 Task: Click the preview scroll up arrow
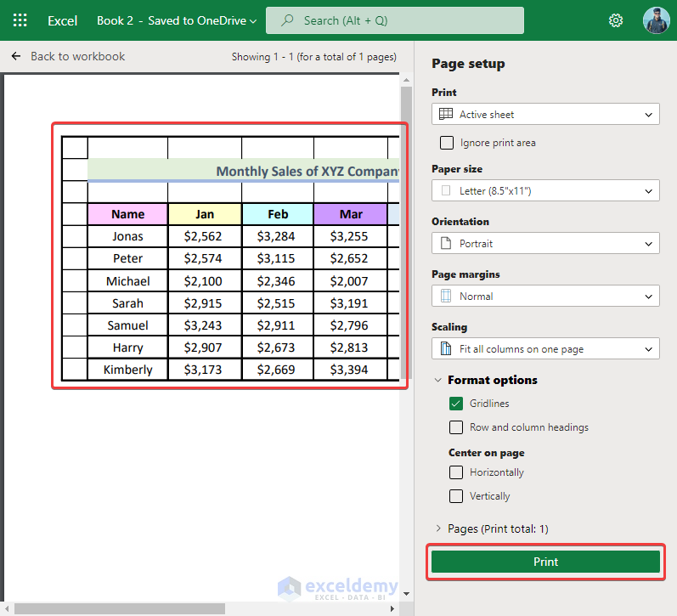click(406, 80)
